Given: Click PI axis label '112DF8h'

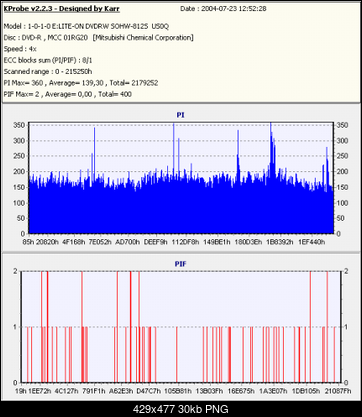Looking at the screenshot, I should point(185,242).
